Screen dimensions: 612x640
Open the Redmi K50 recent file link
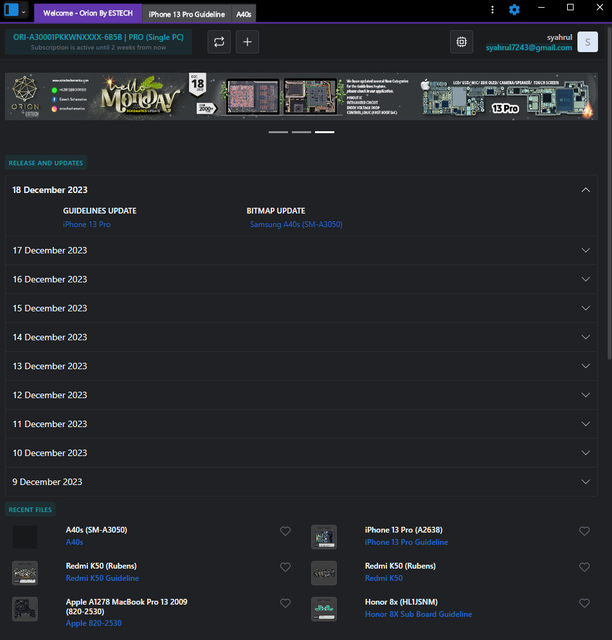coord(383,578)
